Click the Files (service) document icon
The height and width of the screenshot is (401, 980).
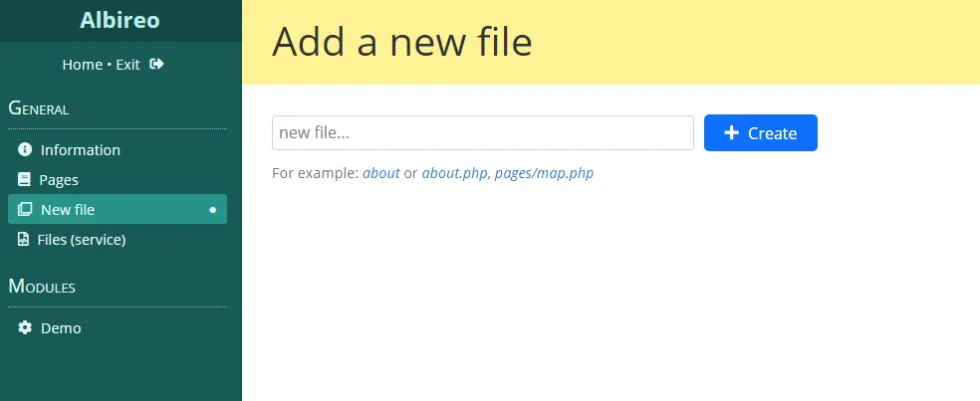pyautogui.click(x=23, y=240)
